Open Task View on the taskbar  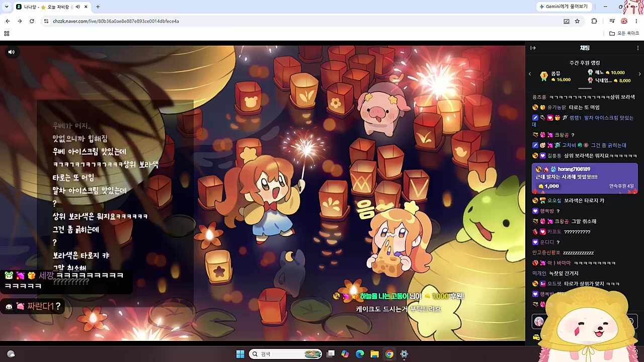[331, 354]
